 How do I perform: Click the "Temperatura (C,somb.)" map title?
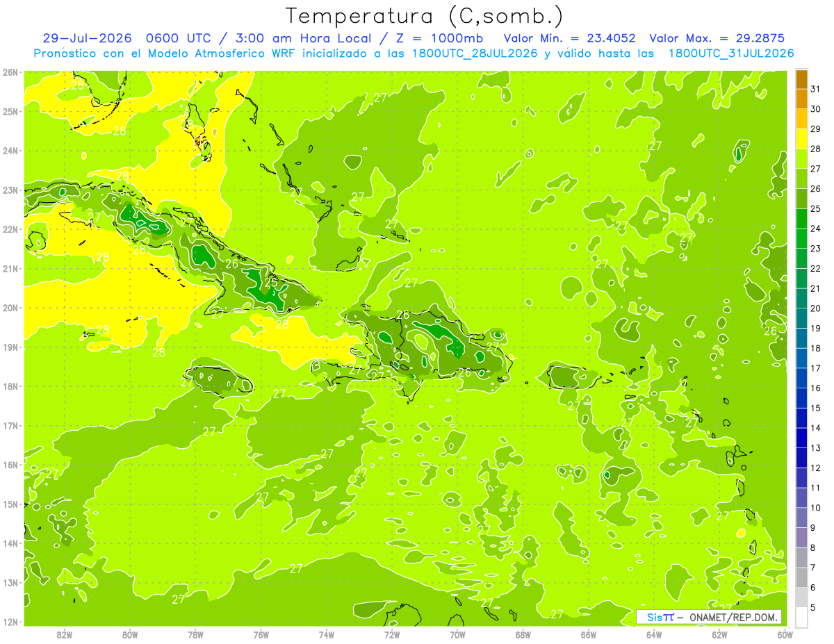pyautogui.click(x=425, y=16)
